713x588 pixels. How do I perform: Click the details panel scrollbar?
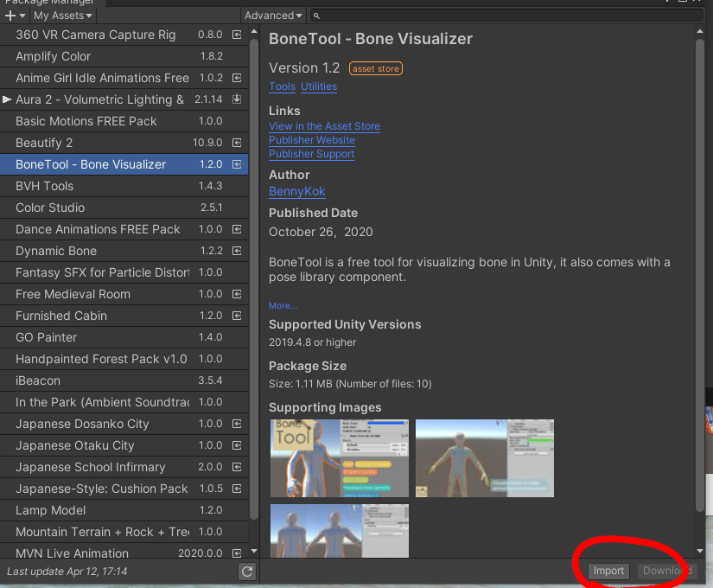pyautogui.click(x=700, y=276)
